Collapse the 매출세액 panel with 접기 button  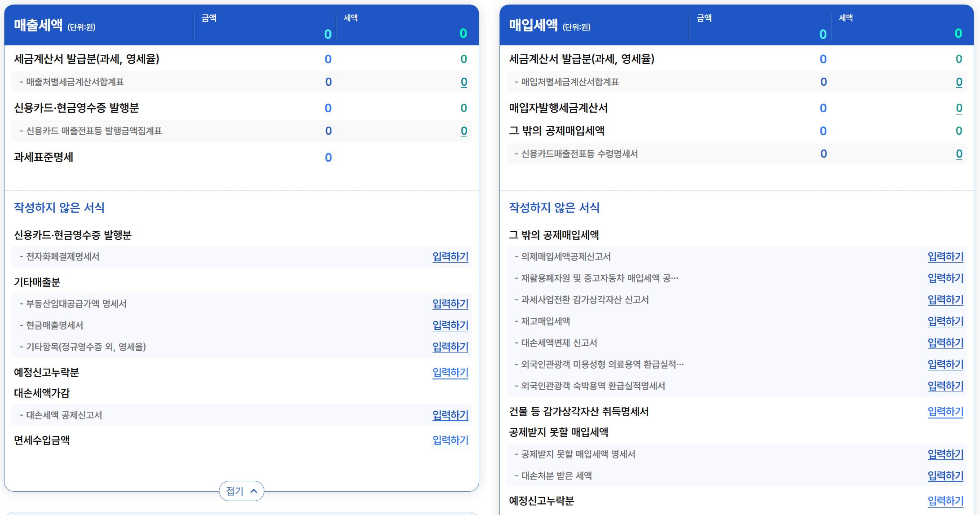click(241, 491)
